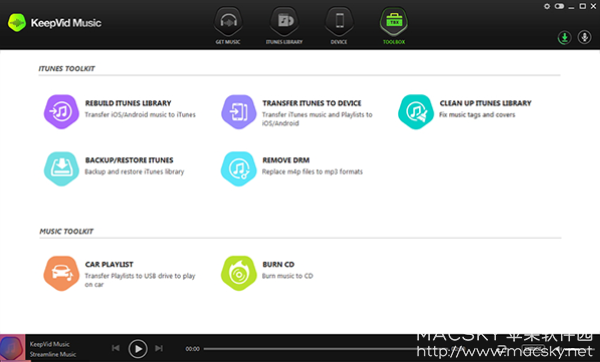Click 'Transfer Playlists to USB drive' description
600x362 pixels.
point(140,280)
